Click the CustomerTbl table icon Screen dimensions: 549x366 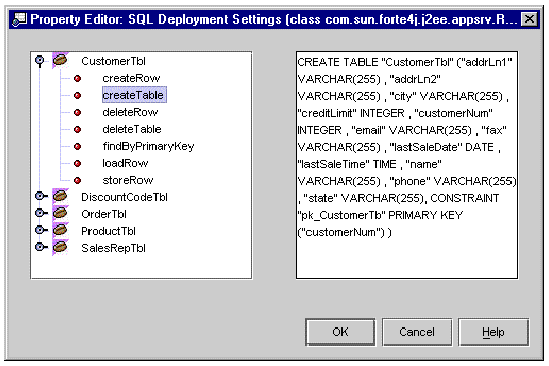(60, 61)
